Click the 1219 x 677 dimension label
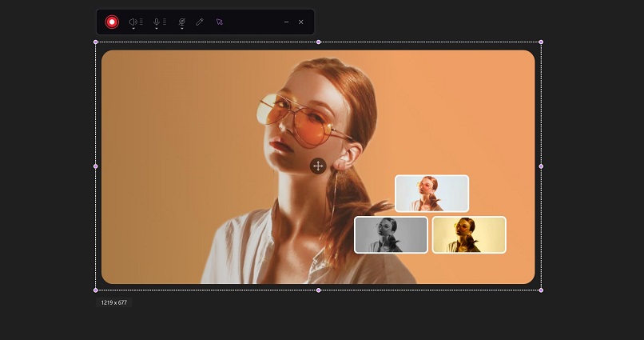Image resolution: width=644 pixels, height=340 pixels. [x=114, y=303]
